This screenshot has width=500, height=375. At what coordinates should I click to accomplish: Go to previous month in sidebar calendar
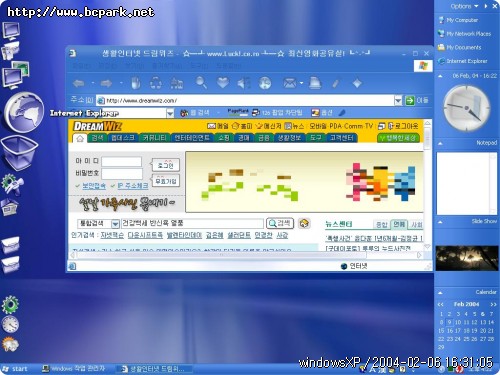coord(440,304)
